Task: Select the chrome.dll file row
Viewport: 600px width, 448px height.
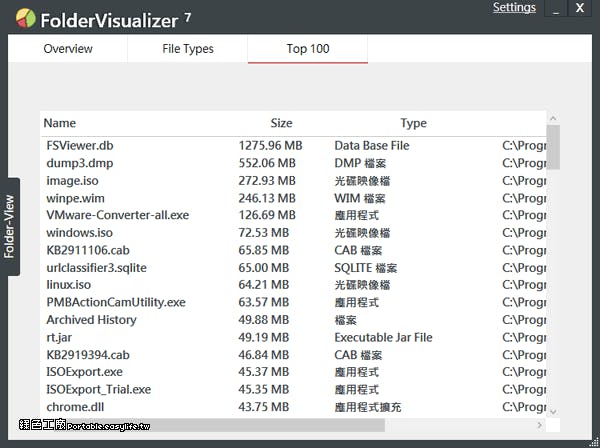Action: pos(294,407)
